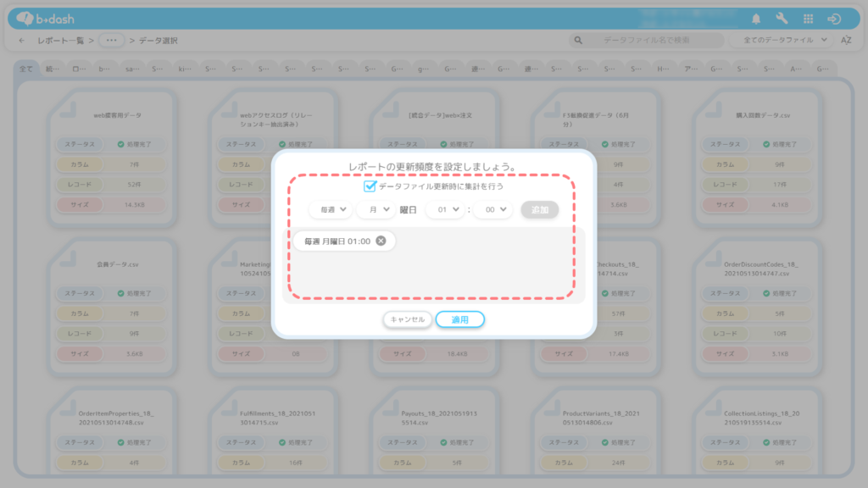Click the 適用 button

(x=460, y=319)
